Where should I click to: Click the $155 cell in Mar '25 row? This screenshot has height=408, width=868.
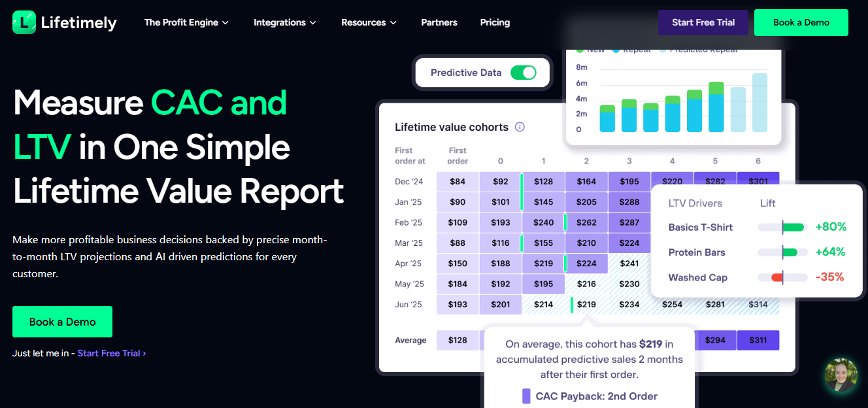click(544, 243)
